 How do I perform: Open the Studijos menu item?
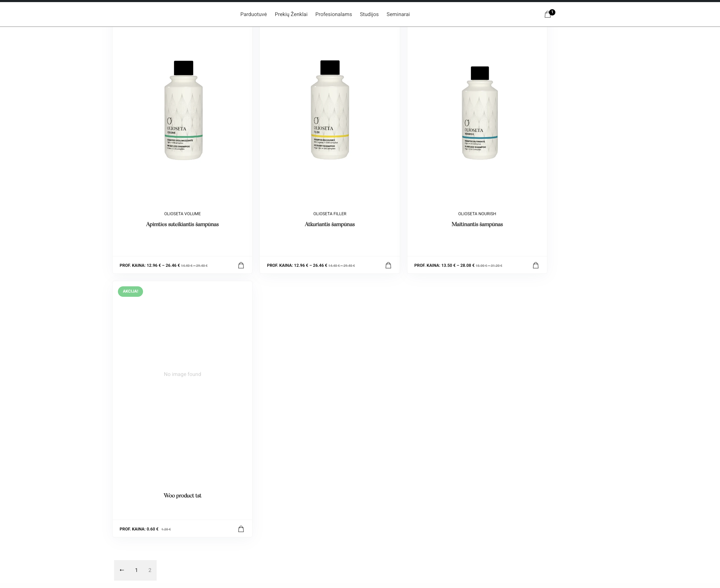(369, 14)
